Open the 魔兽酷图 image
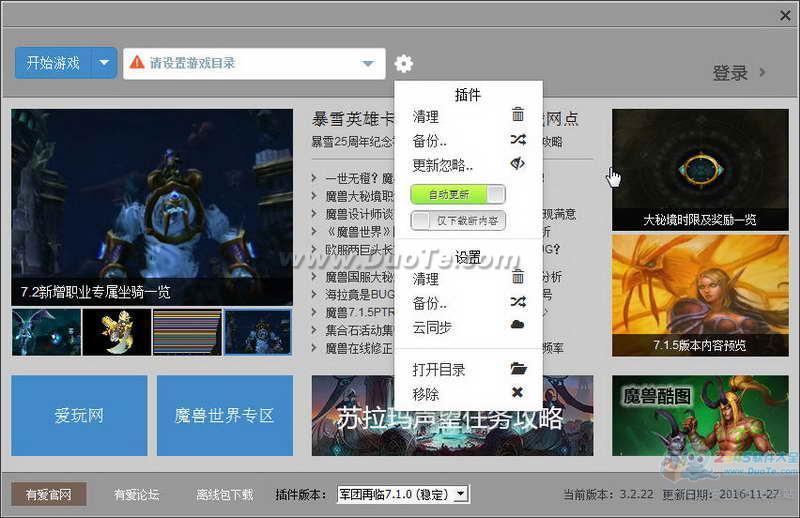This screenshot has height=518, width=800. coord(700,415)
